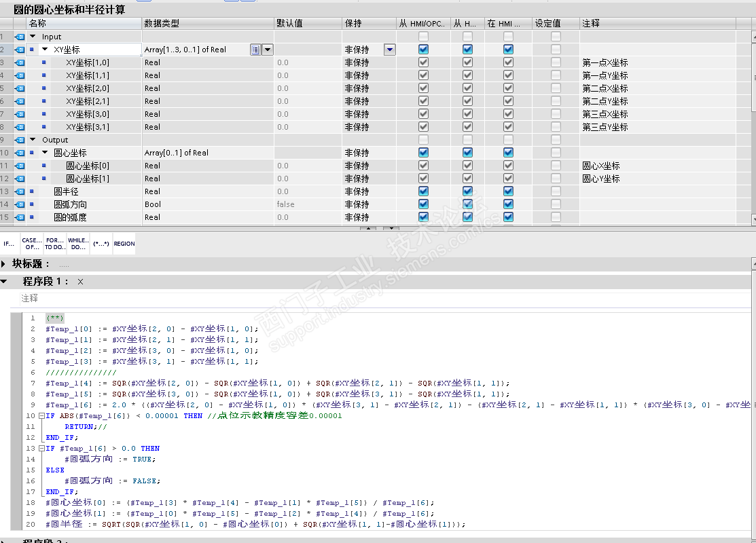Click variable icon of 圆弧方向 row
The height and width of the screenshot is (543, 756).
pyautogui.click(x=20, y=204)
